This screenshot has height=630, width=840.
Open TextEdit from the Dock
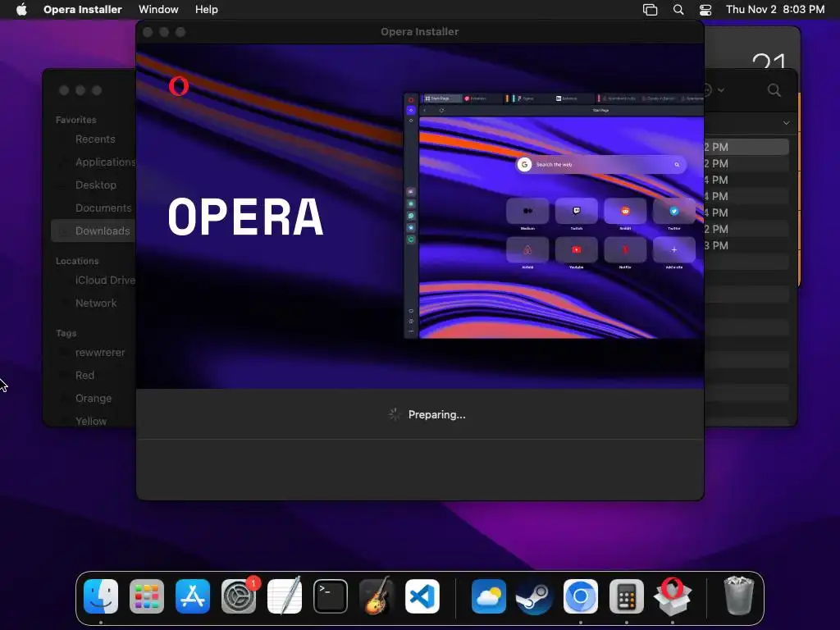(x=285, y=596)
